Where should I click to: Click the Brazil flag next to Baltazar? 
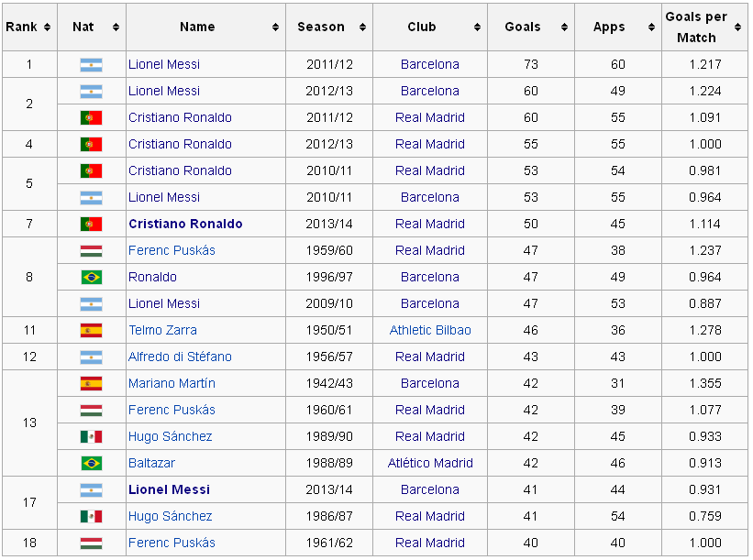(x=91, y=463)
